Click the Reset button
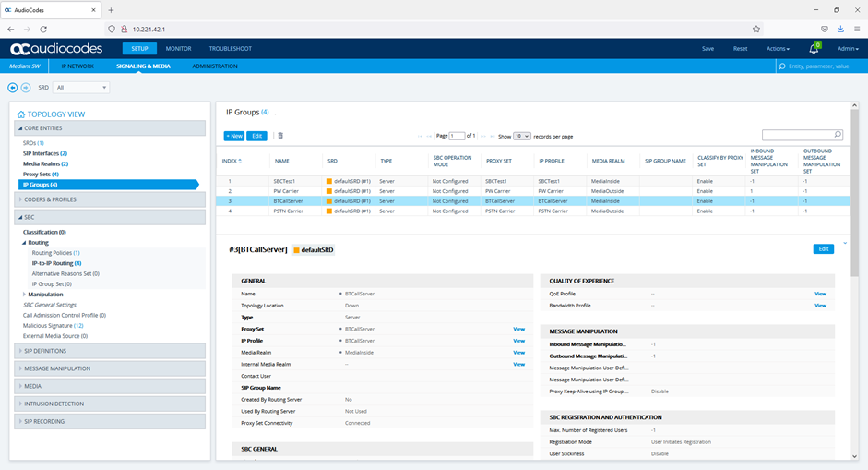This screenshot has height=470, width=868. pyautogui.click(x=740, y=49)
